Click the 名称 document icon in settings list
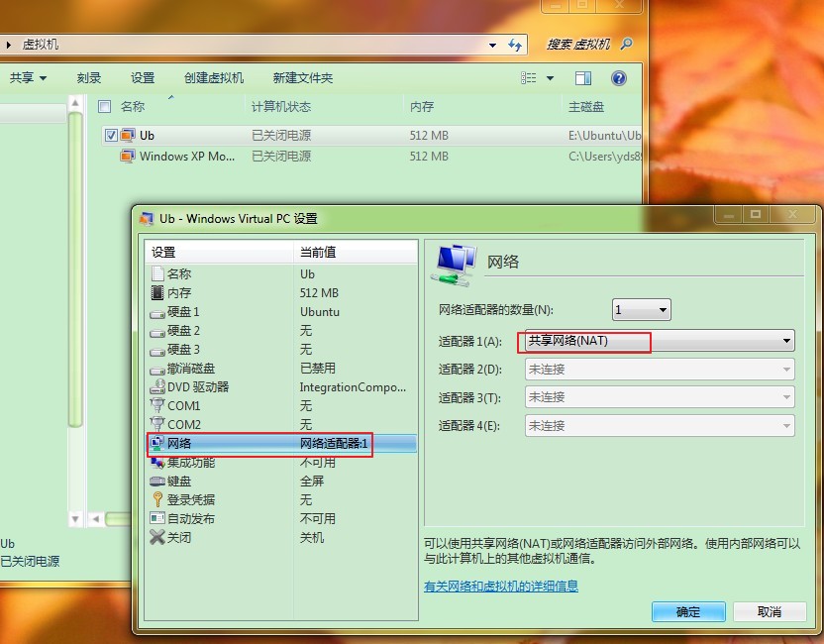The height and width of the screenshot is (644, 824). click(157, 273)
